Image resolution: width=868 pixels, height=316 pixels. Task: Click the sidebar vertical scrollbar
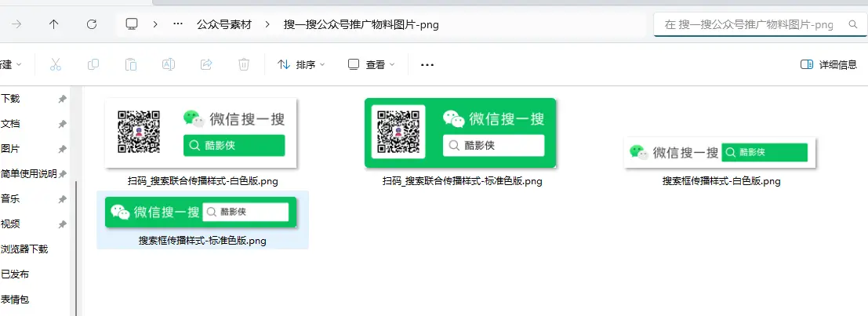75,249
